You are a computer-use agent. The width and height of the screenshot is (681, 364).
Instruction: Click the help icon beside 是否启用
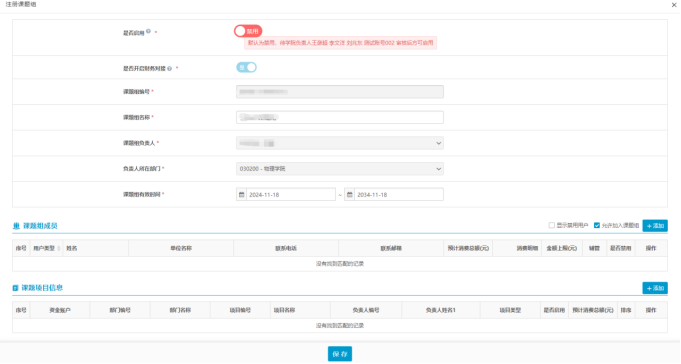[x=149, y=31]
